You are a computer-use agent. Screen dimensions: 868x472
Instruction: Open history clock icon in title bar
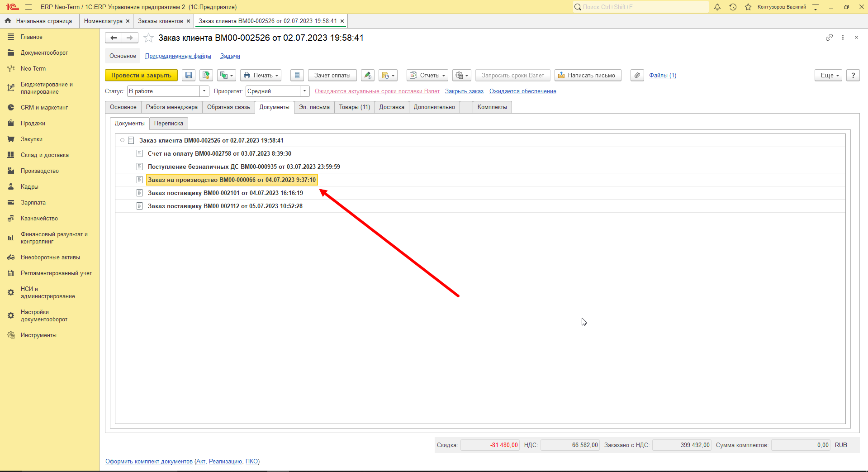[x=733, y=7]
